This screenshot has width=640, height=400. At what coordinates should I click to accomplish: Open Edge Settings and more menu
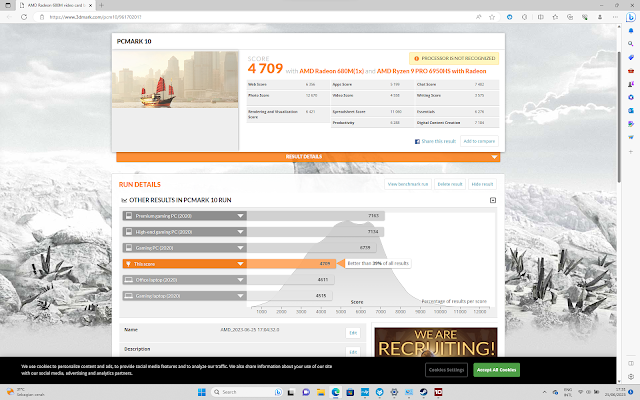(615, 17)
